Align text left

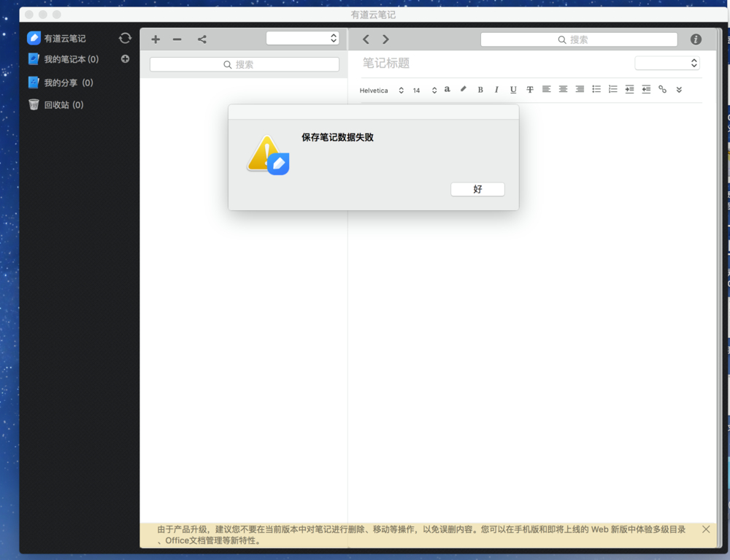[x=547, y=89]
